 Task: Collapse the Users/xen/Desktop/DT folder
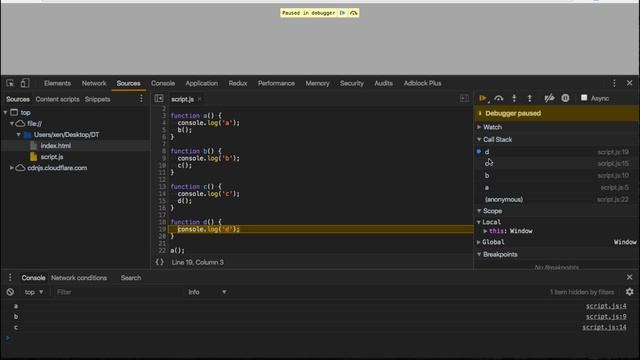tap(18, 134)
